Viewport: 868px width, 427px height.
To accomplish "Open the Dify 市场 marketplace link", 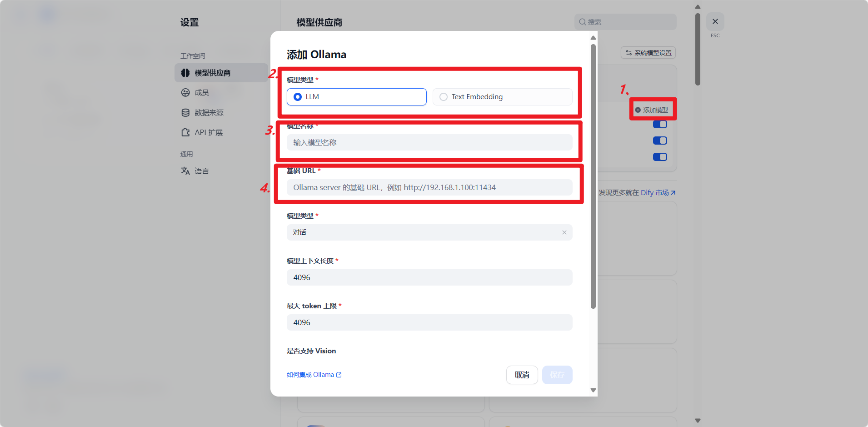I will pos(658,193).
